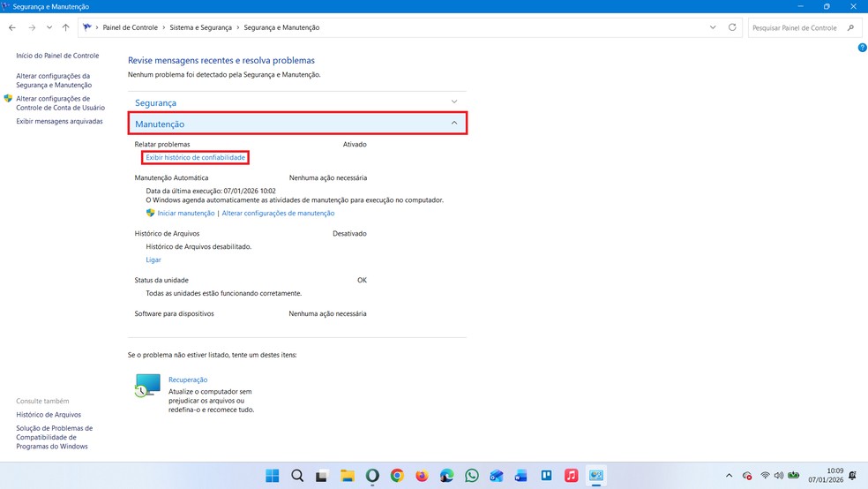This screenshot has width=868, height=489.
Task: Click the cloud sync error tray icon
Action: (x=747, y=476)
